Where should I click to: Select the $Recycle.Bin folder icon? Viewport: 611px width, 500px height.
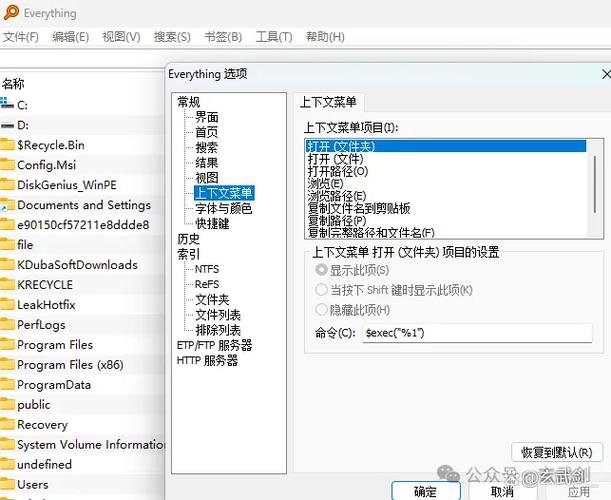7,145
